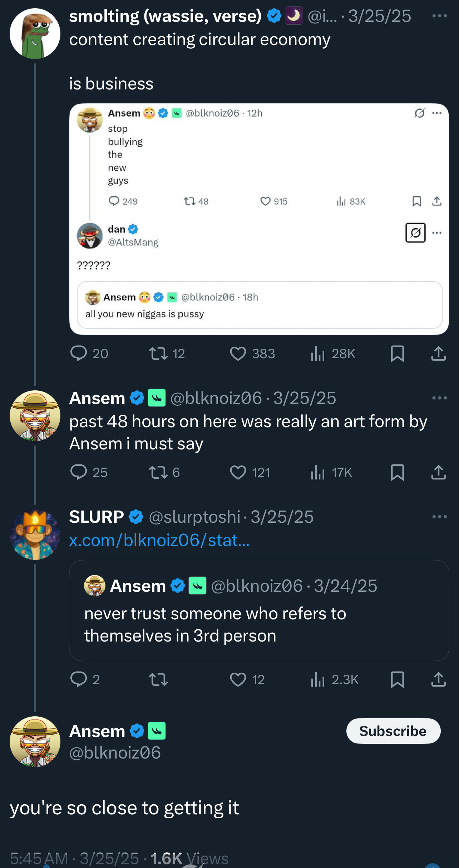This screenshot has height=868, width=459.
Task: Repost smolting's post with 12 reposts
Action: pyautogui.click(x=158, y=353)
